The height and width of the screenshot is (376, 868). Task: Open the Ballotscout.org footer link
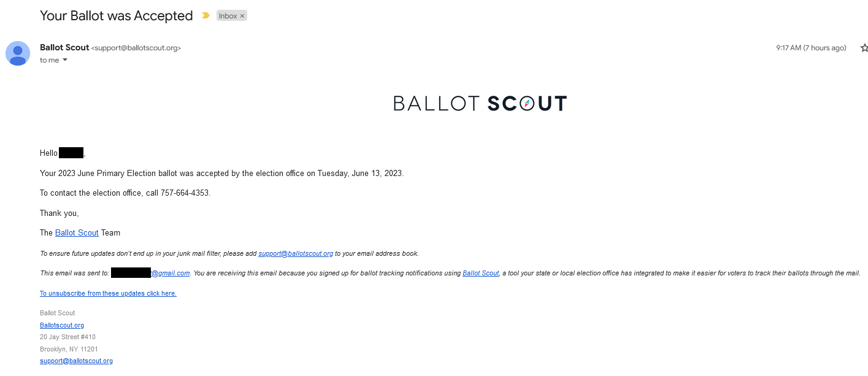[62, 325]
